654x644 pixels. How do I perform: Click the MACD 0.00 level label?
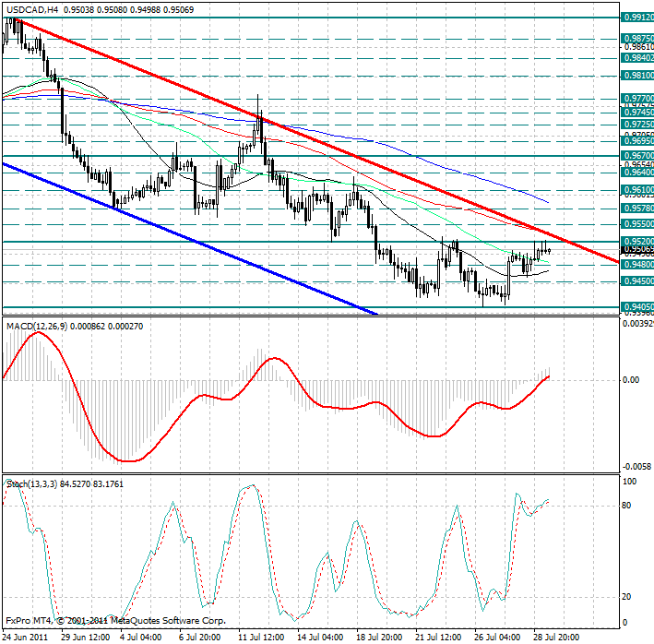(631, 379)
